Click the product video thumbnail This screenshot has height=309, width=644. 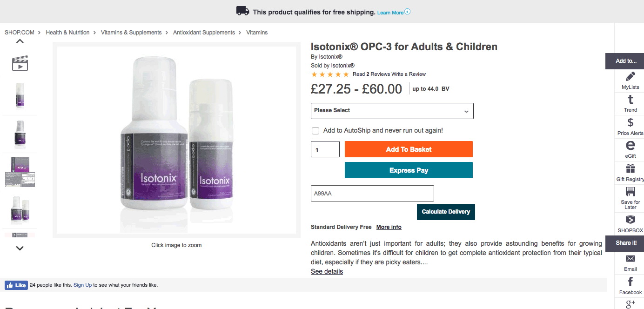click(20, 63)
